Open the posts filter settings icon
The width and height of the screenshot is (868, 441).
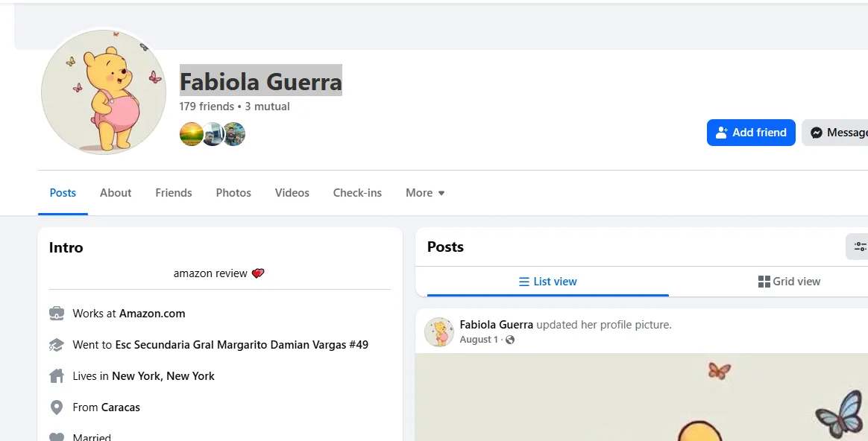point(859,247)
